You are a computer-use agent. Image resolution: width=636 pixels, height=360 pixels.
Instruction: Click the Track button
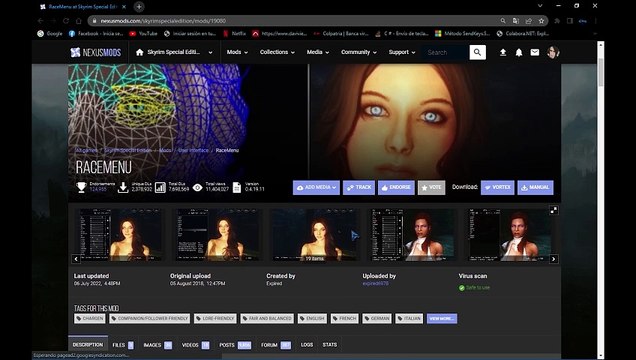359,188
